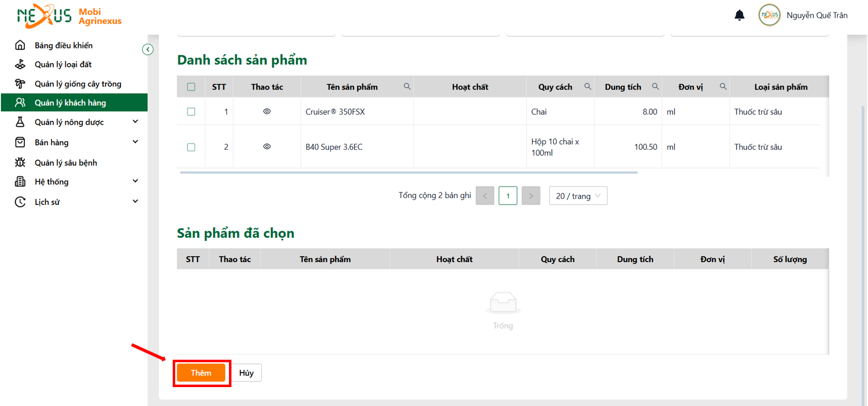Open the notification bell
Viewport: 868px width, 406px height.
coord(740,15)
